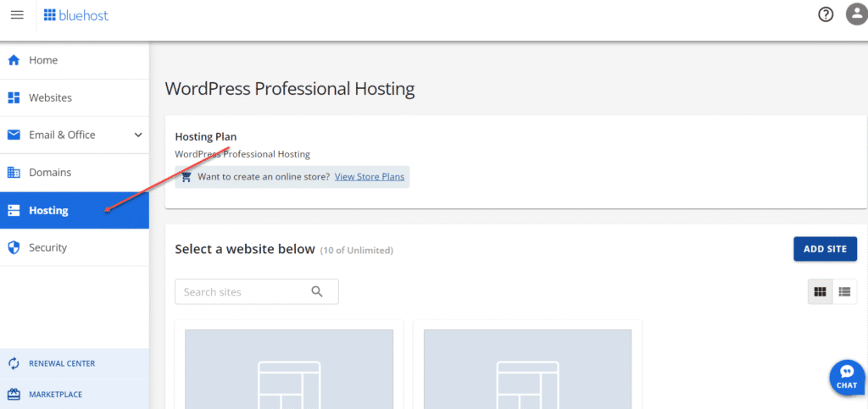Follow the View Store Plans link
This screenshot has width=868, height=409.
click(370, 176)
